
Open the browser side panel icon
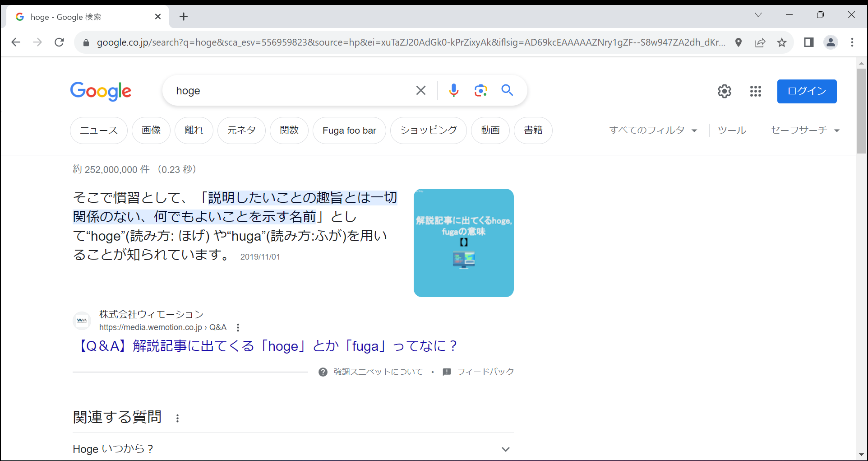pos(808,42)
